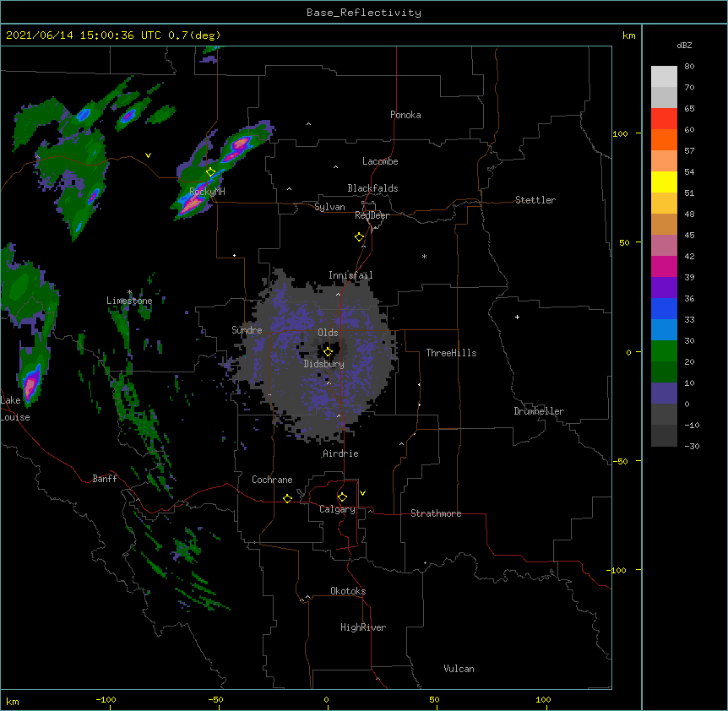Click the km unit label at the top right
Screen dimensions: 728x711
tap(628, 35)
